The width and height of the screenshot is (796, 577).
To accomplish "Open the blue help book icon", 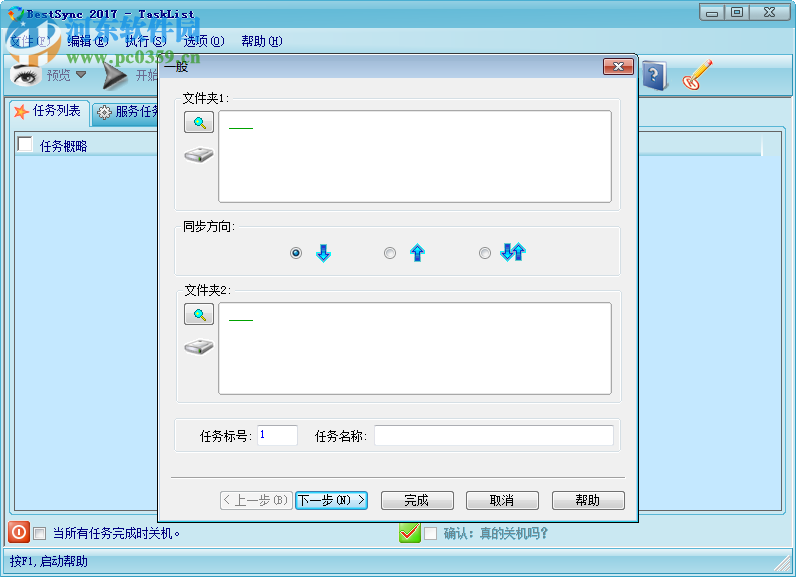I will coord(655,76).
